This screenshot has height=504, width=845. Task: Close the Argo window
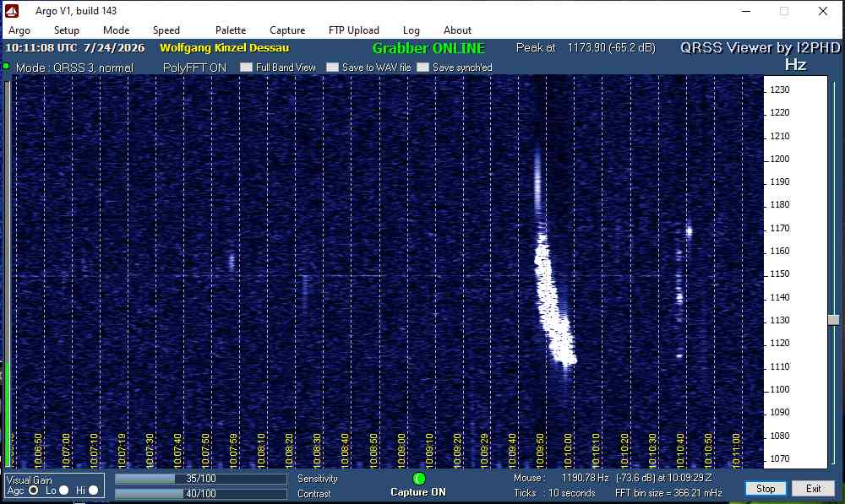[x=822, y=11]
